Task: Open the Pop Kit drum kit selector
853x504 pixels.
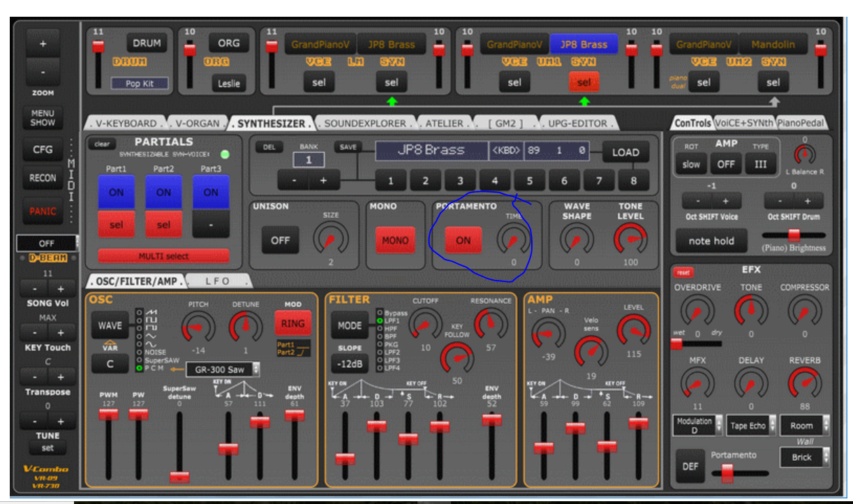Action: point(139,84)
